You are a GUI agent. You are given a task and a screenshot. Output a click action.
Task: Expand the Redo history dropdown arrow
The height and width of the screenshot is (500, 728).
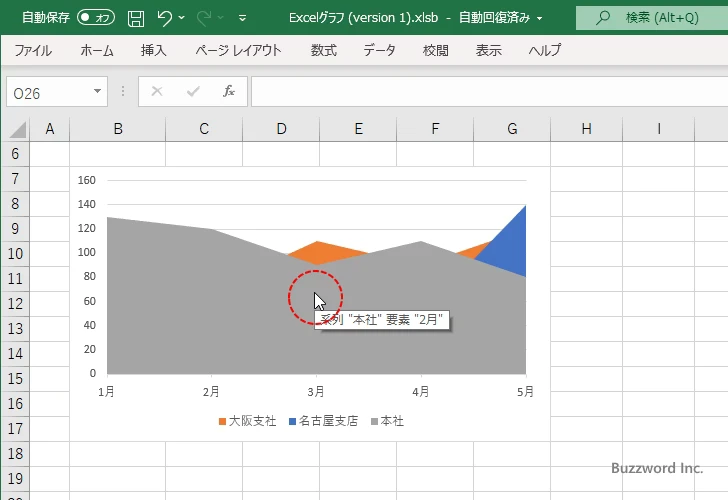point(221,18)
